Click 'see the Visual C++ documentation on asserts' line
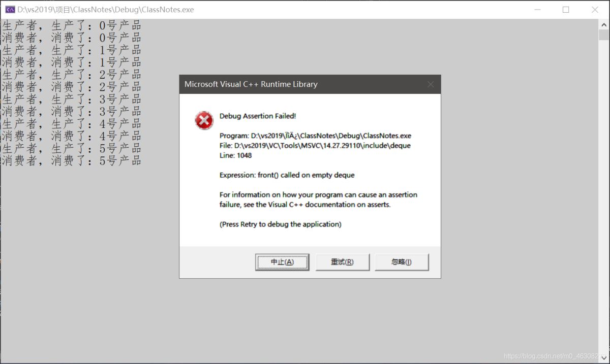Viewport: 610px width, 364px height. 305,205
